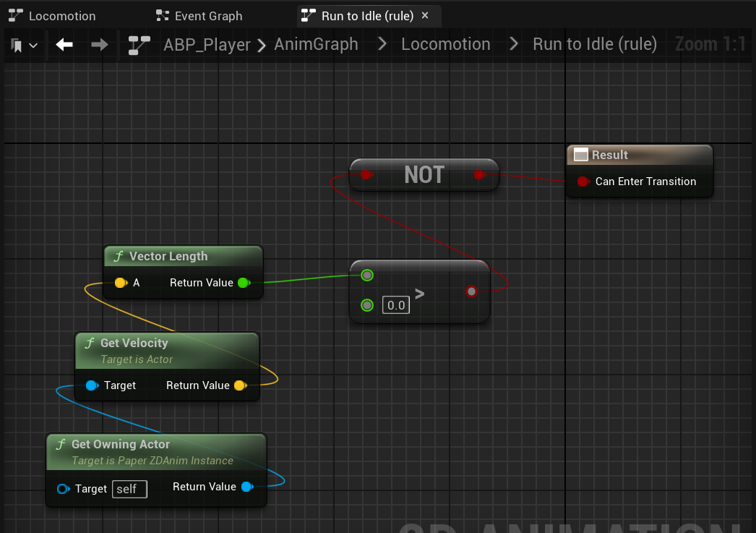Expand the chevron after AnimGraph breadcrumb
Viewport: 756px width, 533px height.
coord(382,44)
